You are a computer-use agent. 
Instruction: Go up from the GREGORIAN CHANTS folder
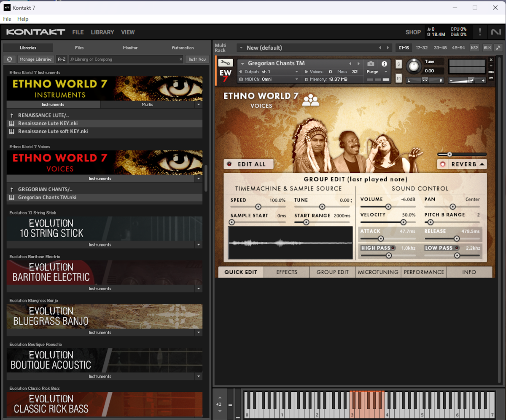(12, 190)
